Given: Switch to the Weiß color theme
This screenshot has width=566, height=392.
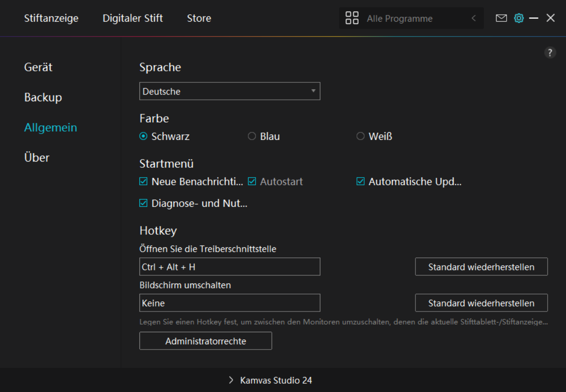Looking at the screenshot, I should tap(360, 136).
